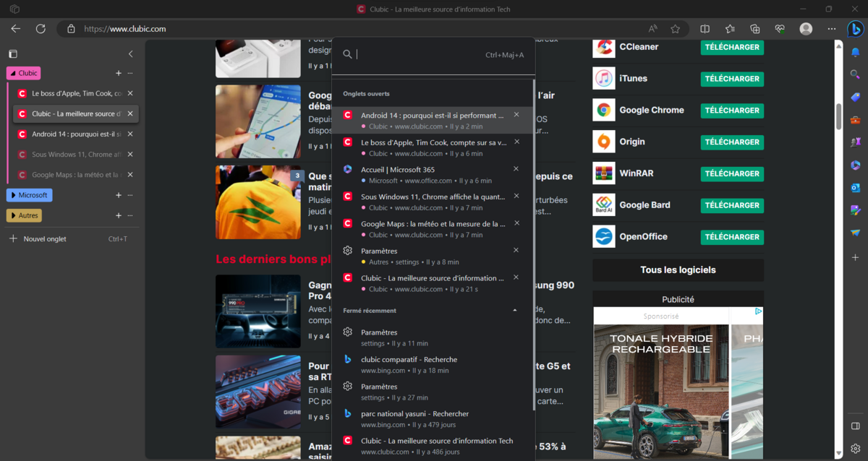Reopen clubic comparatif - Recherche from recently closed
868x461 pixels.
point(432,364)
